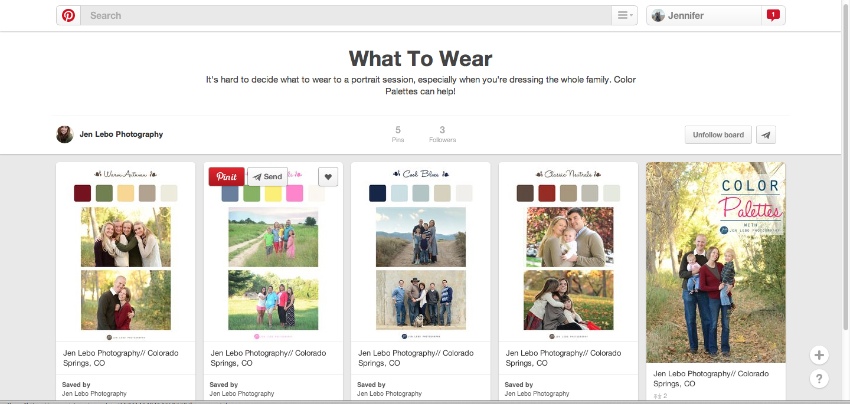This screenshot has width=850, height=404.
Task: Open Saved by Jen Lebo Photography under Cool Blues
Action: click(x=389, y=389)
